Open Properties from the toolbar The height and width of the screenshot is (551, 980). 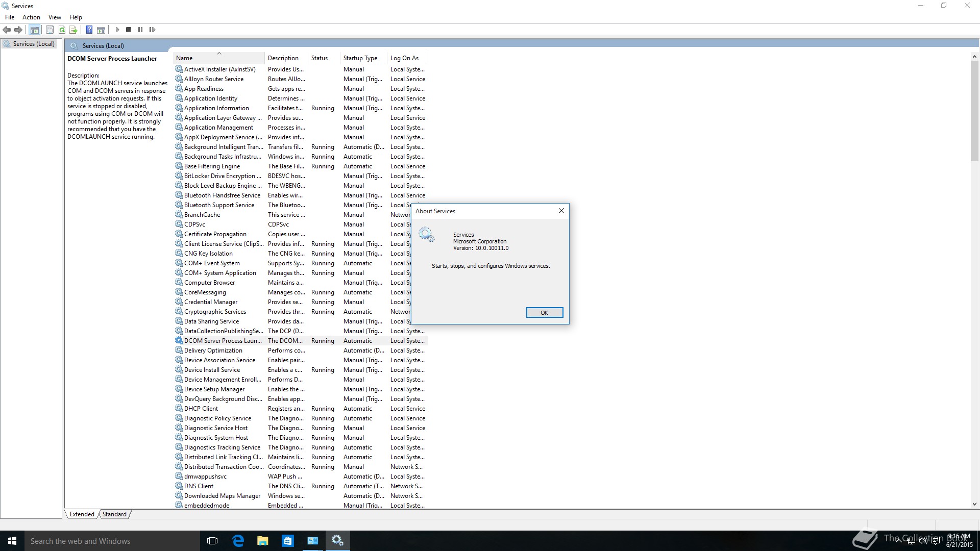click(50, 30)
